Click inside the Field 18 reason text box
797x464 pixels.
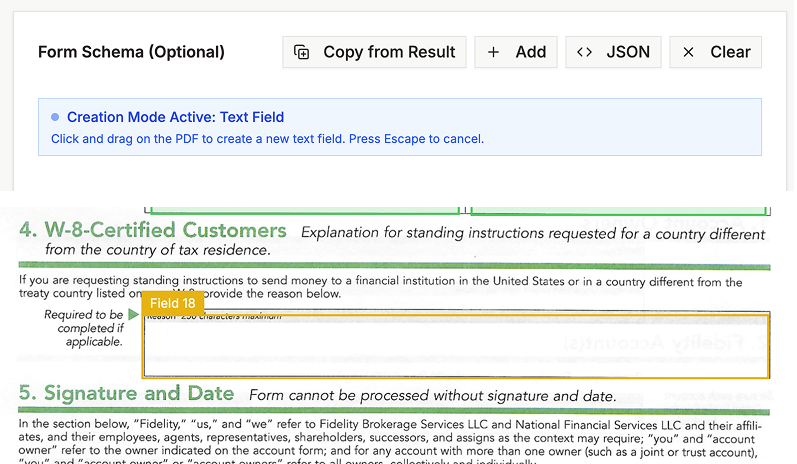[x=455, y=347]
